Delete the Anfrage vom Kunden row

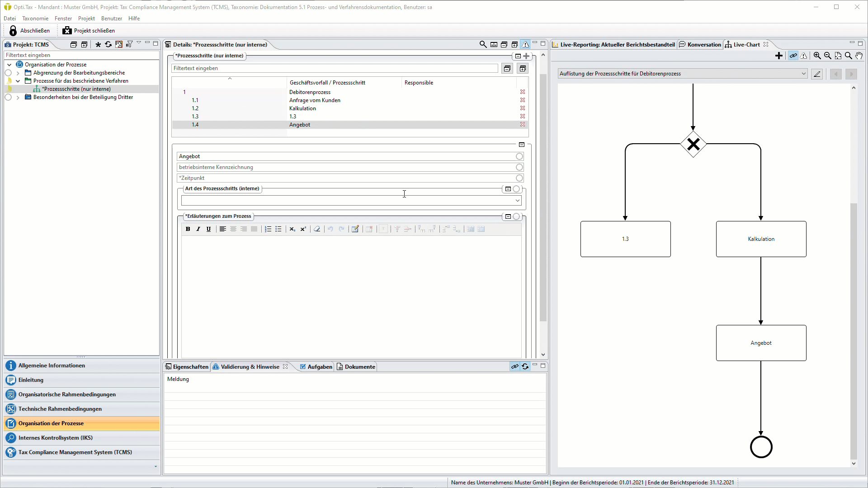coord(523,100)
